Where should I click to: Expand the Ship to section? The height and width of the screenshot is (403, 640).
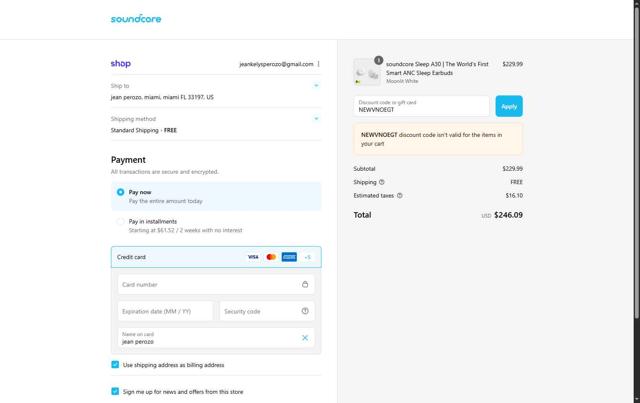click(316, 86)
